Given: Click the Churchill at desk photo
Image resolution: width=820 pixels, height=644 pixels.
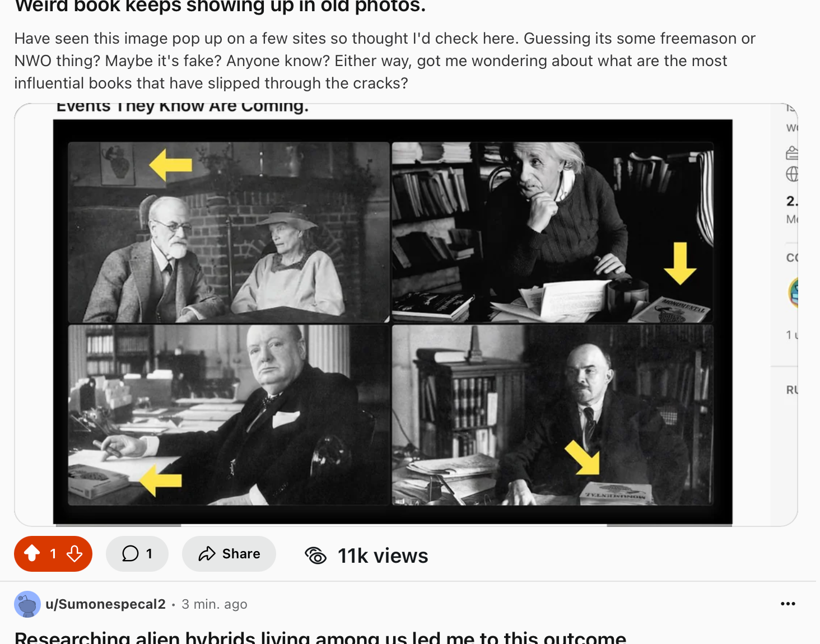Looking at the screenshot, I should (x=229, y=415).
